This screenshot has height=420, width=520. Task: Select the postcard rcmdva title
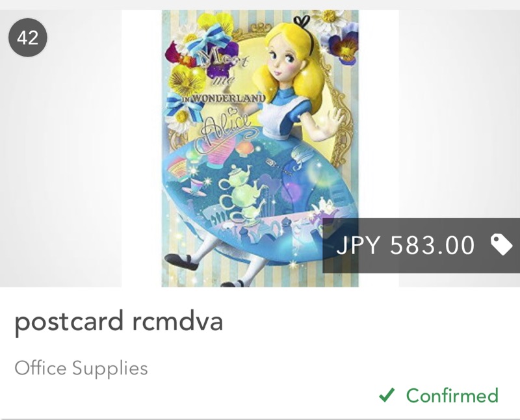click(119, 321)
